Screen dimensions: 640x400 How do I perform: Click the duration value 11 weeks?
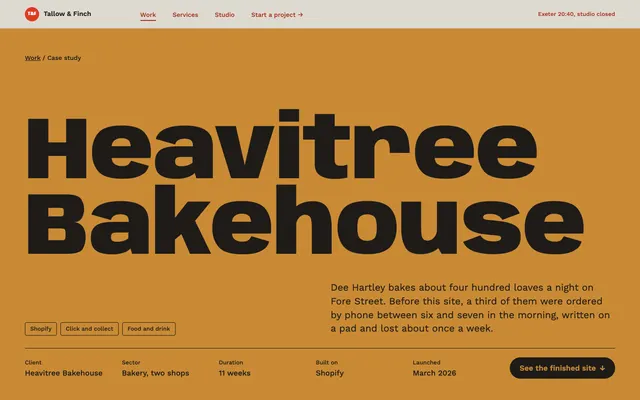click(235, 373)
